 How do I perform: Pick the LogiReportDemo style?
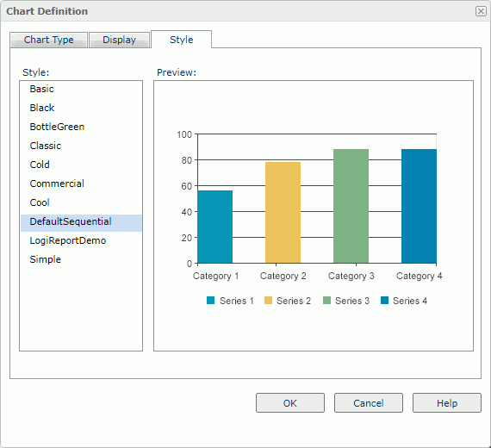81,240
